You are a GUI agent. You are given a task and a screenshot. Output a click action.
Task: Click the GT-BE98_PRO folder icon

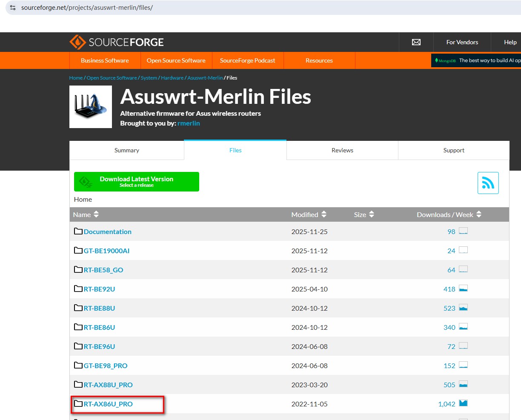point(78,365)
